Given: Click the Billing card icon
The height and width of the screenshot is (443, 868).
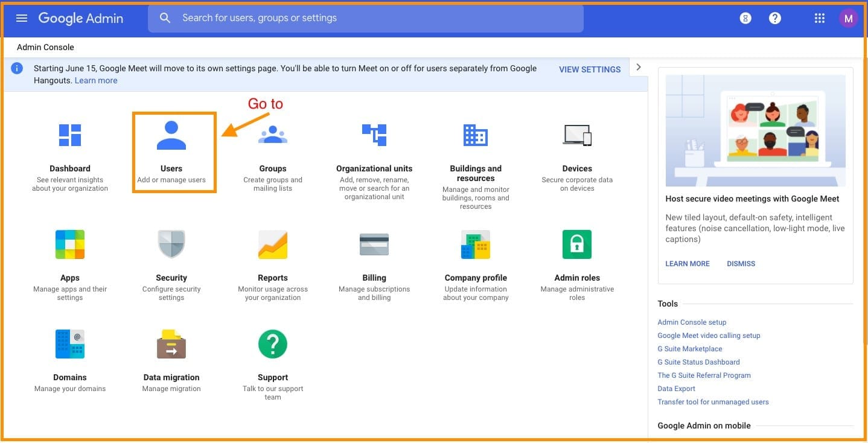Looking at the screenshot, I should coord(374,244).
